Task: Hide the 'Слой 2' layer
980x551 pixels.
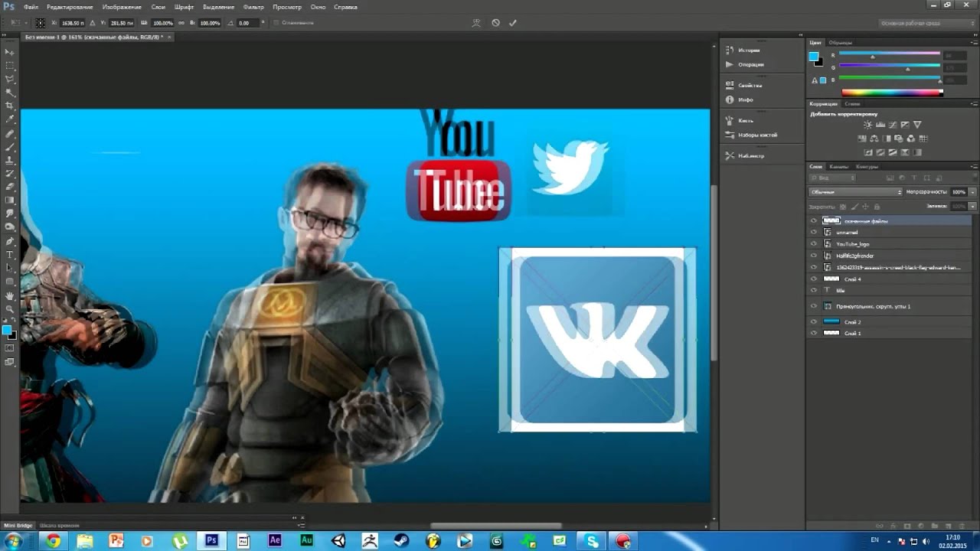Action: tap(814, 322)
